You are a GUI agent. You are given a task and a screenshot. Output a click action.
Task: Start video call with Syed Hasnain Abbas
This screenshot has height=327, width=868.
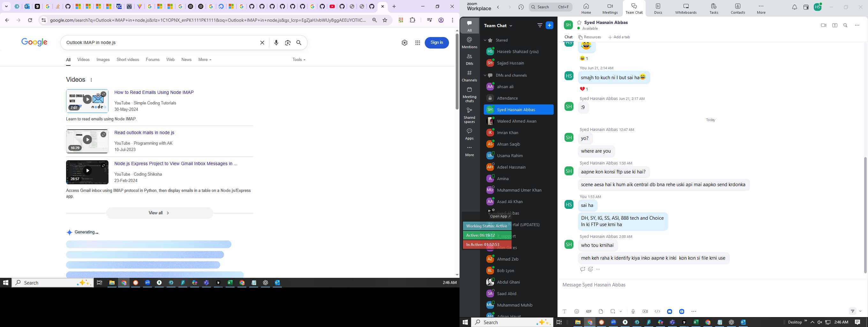pos(824,25)
